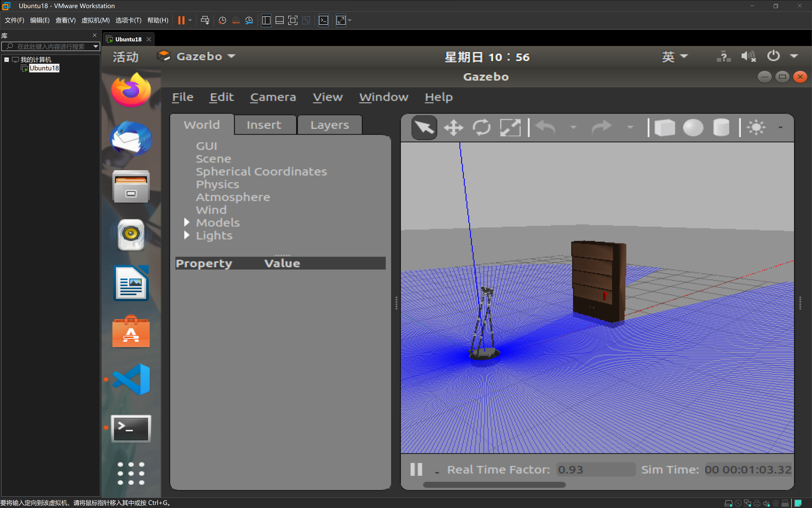Open the Gazebo app menu in top bar

[196, 56]
